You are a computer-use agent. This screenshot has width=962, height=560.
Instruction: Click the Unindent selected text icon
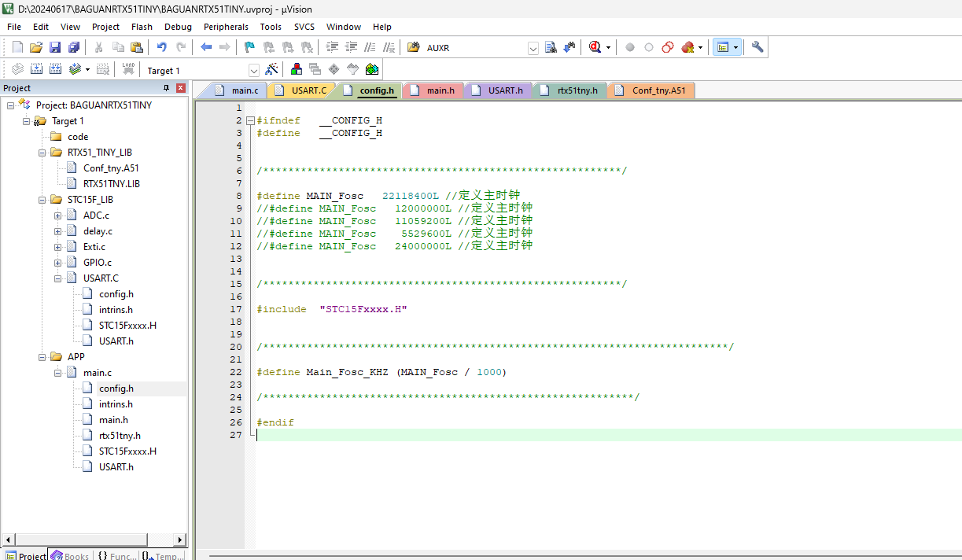click(352, 47)
